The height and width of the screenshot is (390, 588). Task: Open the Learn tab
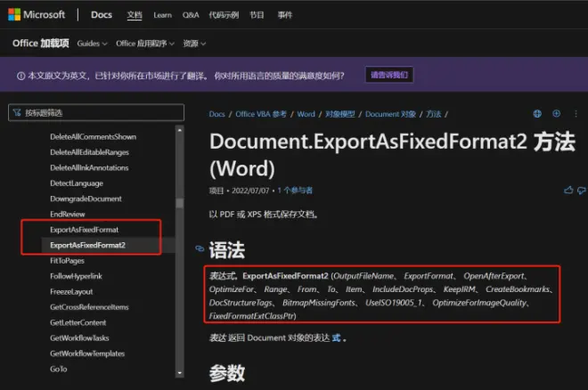162,15
